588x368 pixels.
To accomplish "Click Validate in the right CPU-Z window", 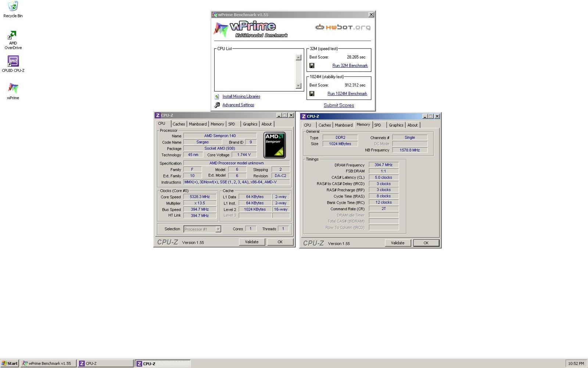I will pyautogui.click(x=398, y=243).
